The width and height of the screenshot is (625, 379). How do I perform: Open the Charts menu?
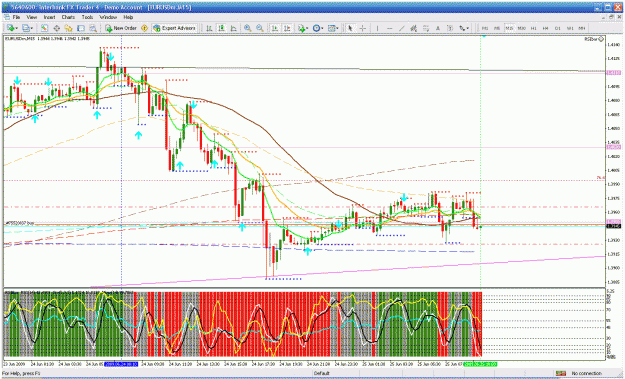click(68, 18)
